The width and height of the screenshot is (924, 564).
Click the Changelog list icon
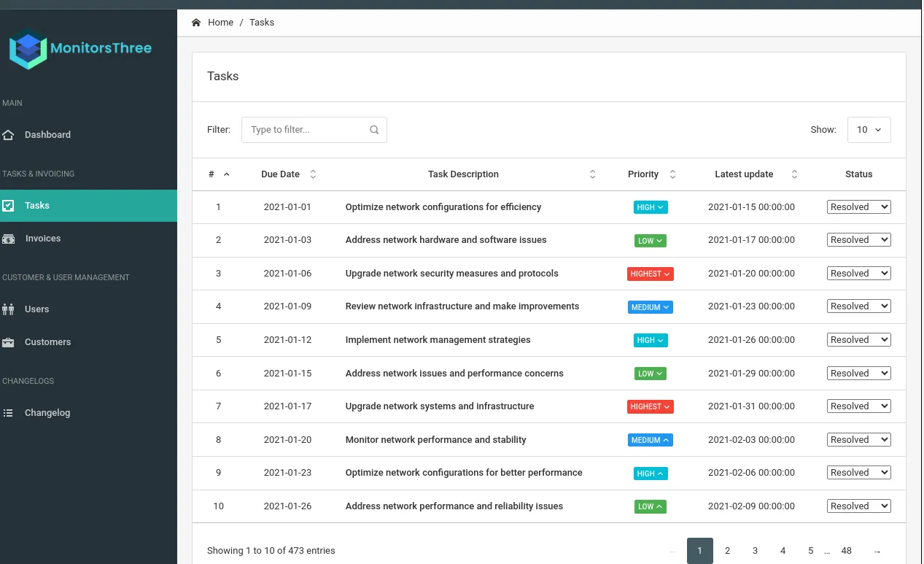(x=8, y=413)
